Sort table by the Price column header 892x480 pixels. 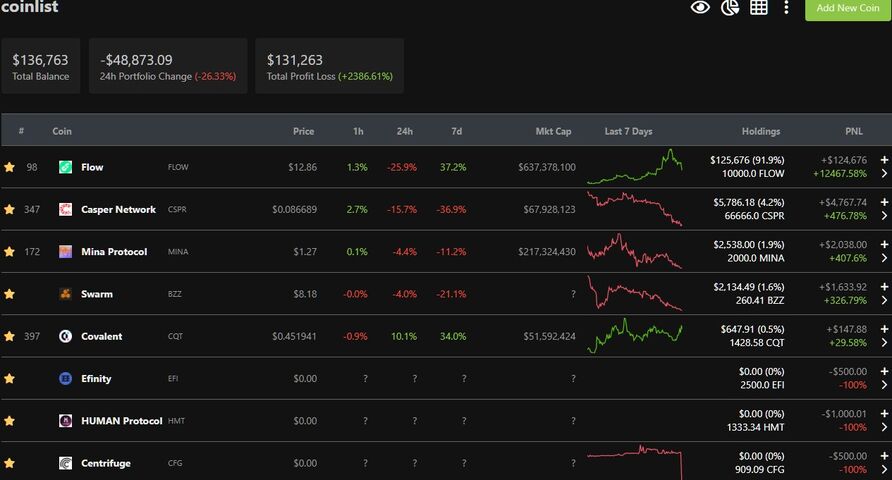(x=303, y=131)
